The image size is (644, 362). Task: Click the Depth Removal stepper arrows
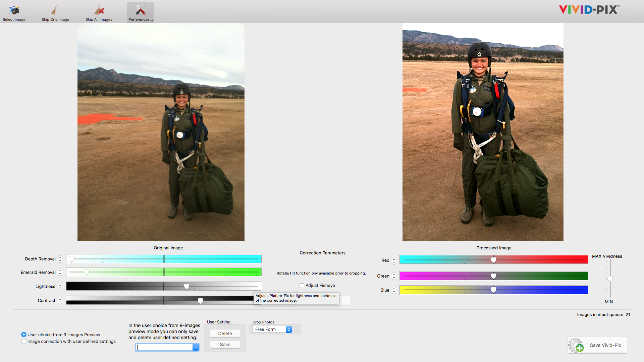[60, 259]
